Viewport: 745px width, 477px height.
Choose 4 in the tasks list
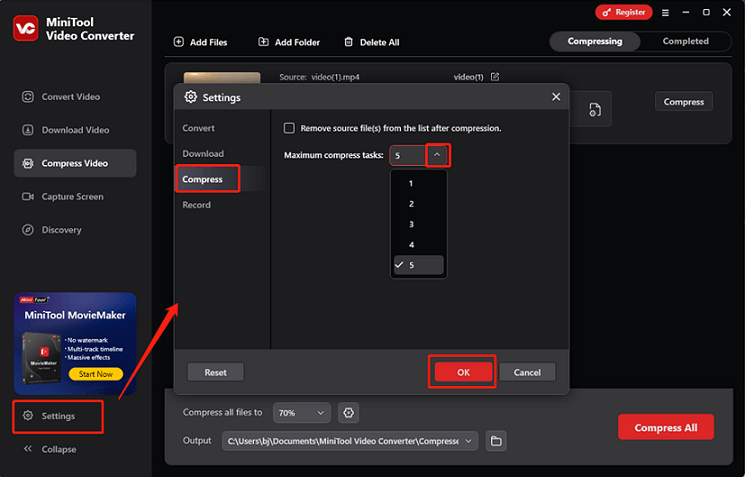(x=419, y=245)
